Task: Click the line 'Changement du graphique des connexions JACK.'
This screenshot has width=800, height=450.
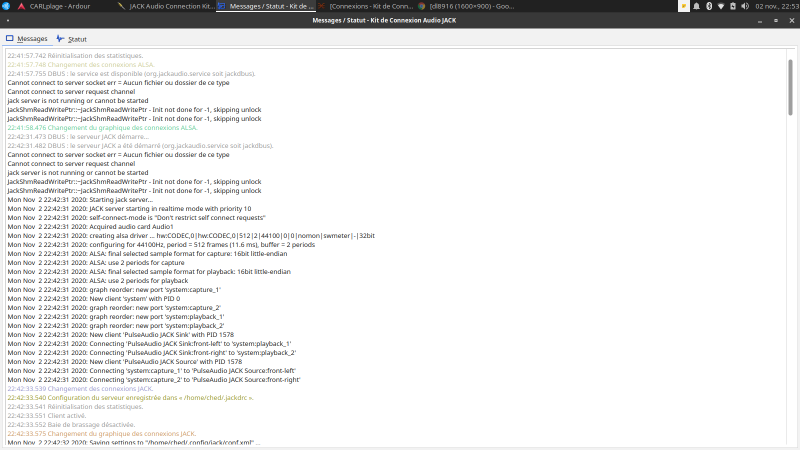Action: pyautogui.click(x=102, y=434)
